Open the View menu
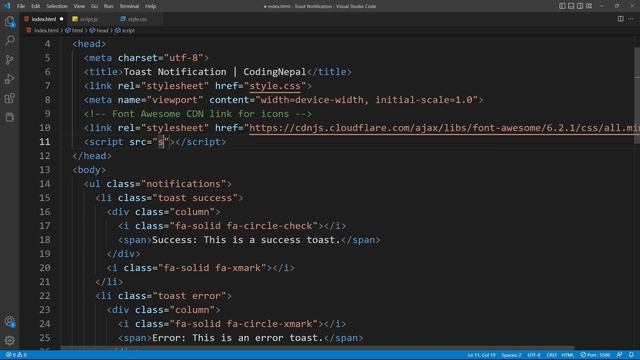 click(x=79, y=6)
